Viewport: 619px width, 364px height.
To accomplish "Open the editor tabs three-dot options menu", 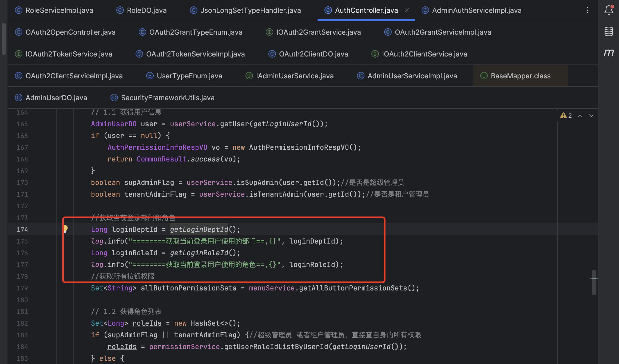I will 587,10.
